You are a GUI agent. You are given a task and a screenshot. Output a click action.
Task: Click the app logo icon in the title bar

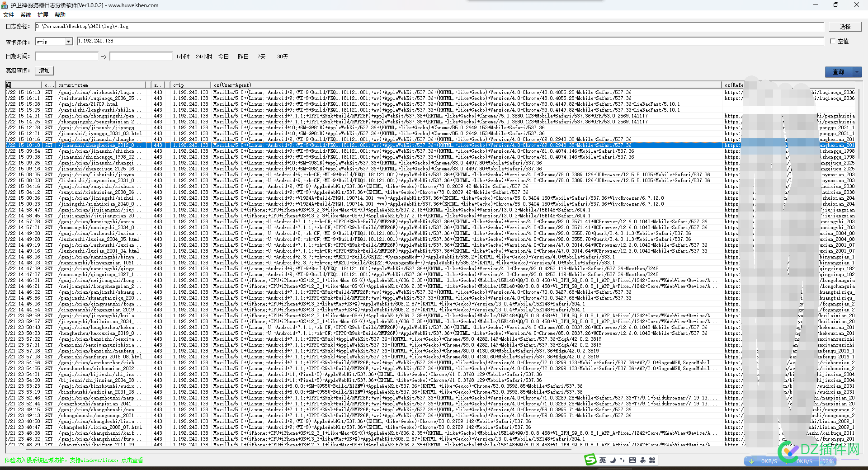(5, 5)
